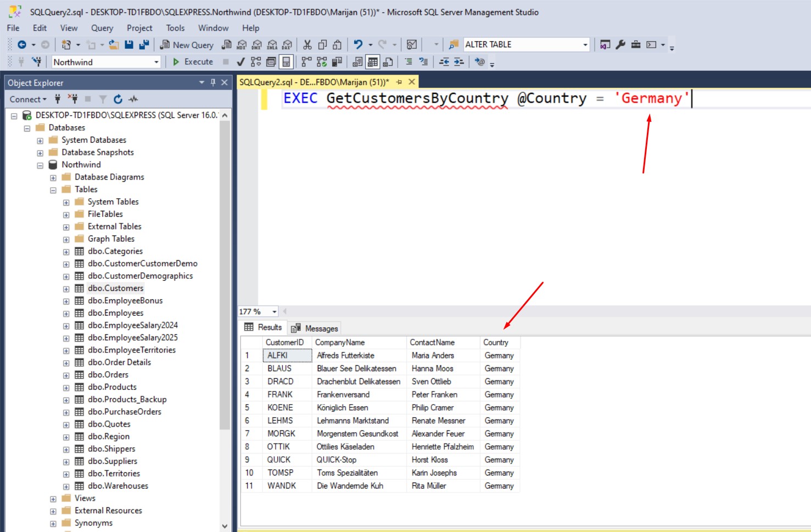Click the ALFKI cell in results
The height and width of the screenshot is (532, 811).
coord(278,356)
